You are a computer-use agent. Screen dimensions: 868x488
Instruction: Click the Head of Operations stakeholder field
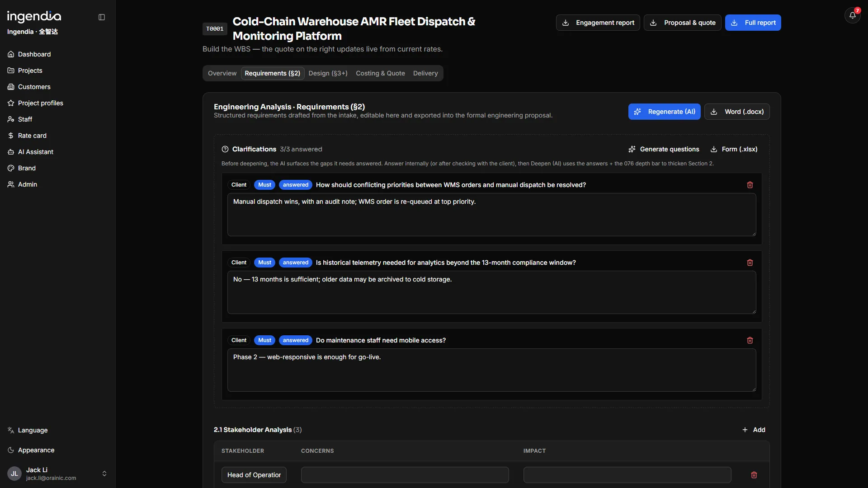point(254,475)
